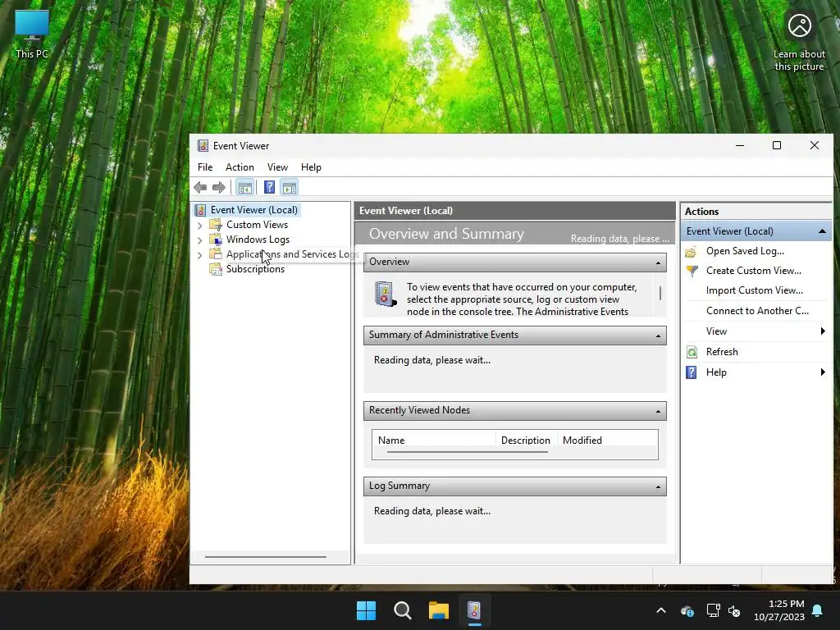Click the Applications and Services Logs folder icon

216,254
